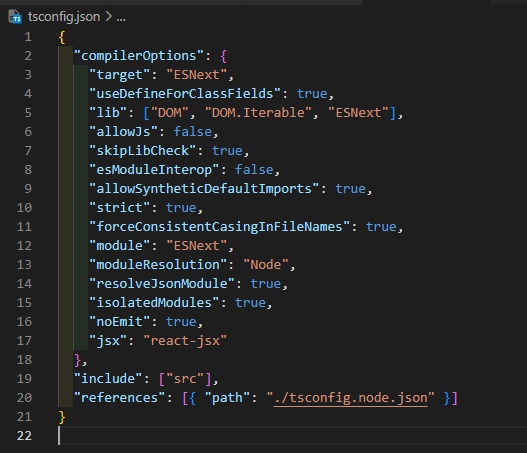
Task: Click the "isolatedModules" key
Action: pos(154,303)
